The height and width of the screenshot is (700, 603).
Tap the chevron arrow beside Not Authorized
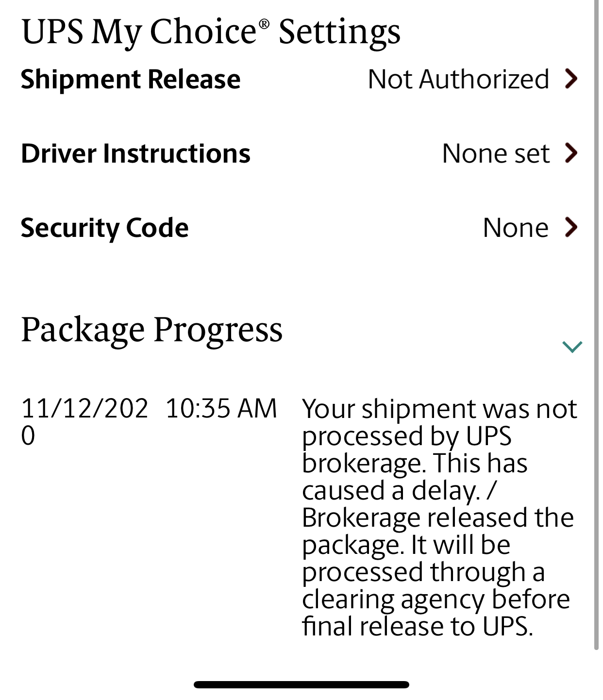571,79
